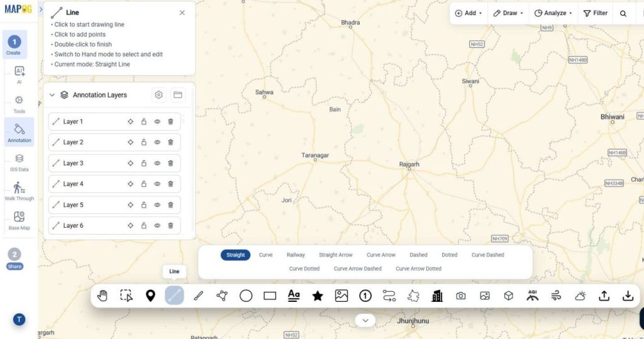Click the upload icon in toolbar
The image size is (644, 339).
coord(604,296)
